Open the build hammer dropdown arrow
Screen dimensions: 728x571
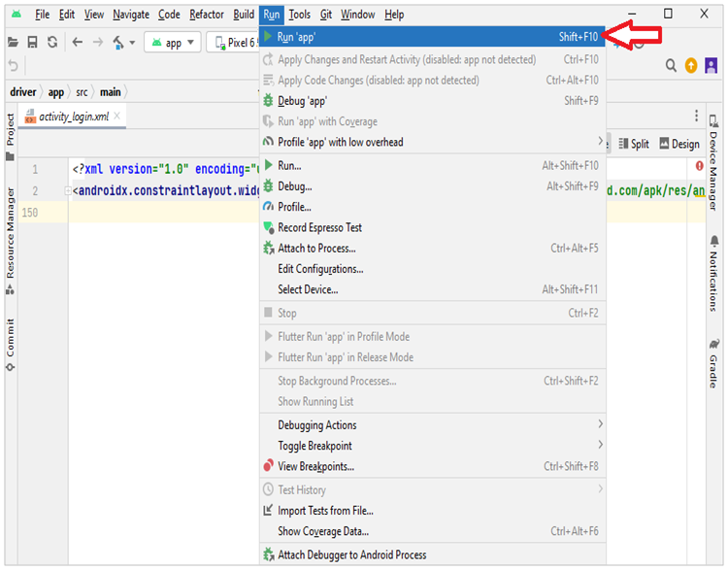[x=132, y=43]
